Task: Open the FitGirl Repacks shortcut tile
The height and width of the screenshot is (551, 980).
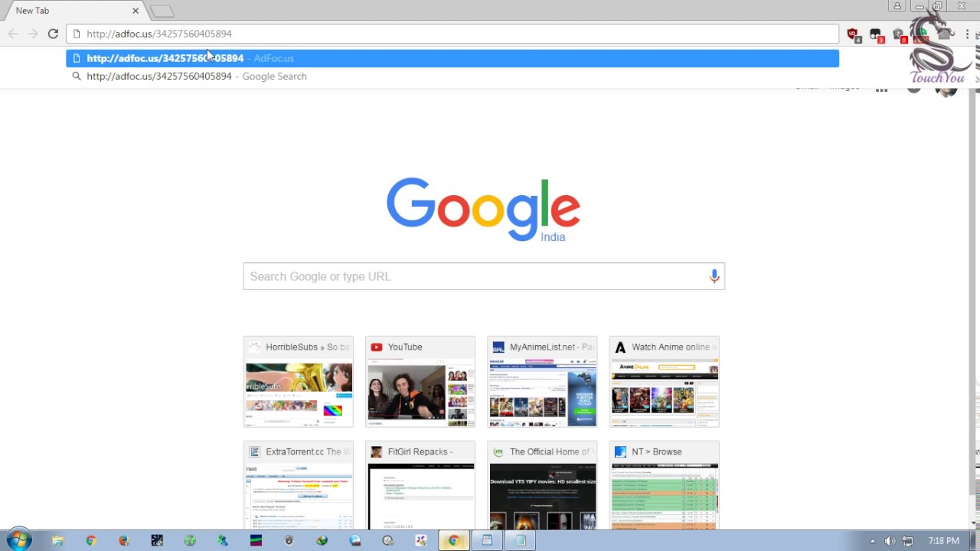Action: tap(420, 485)
